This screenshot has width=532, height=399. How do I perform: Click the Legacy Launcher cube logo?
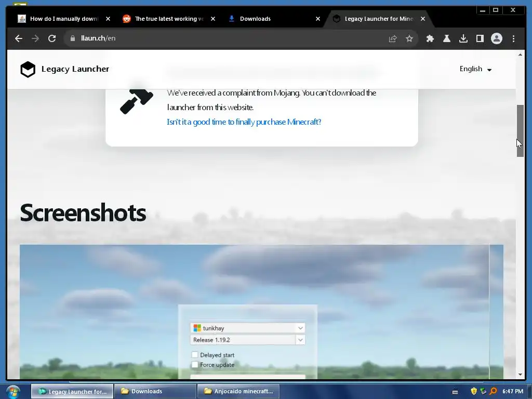28,69
